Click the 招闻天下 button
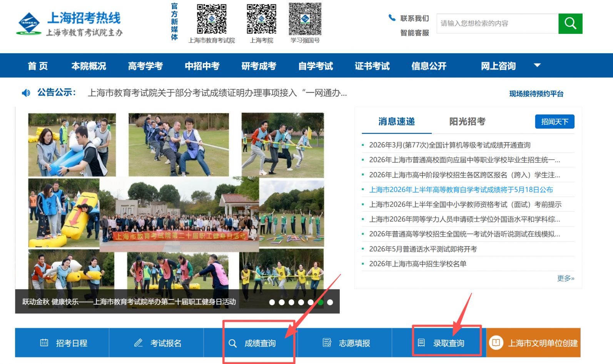This screenshot has height=364, width=613. tap(555, 122)
